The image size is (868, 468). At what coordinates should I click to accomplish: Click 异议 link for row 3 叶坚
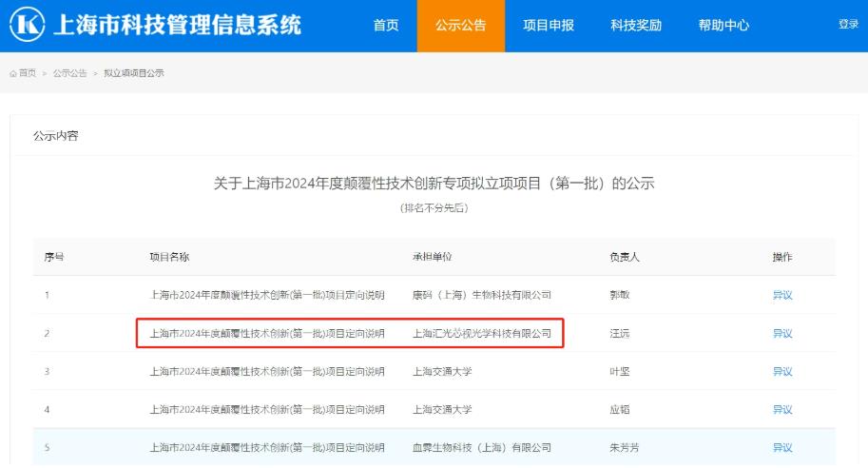coord(782,372)
